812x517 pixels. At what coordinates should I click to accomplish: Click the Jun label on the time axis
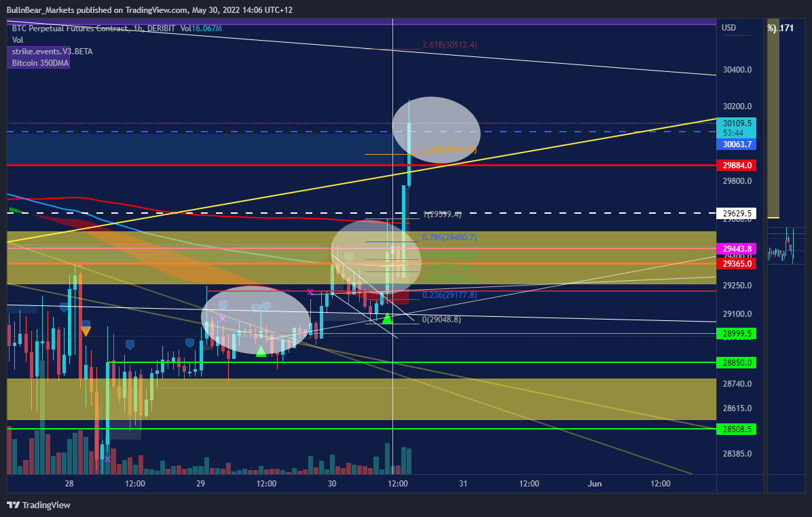point(595,484)
